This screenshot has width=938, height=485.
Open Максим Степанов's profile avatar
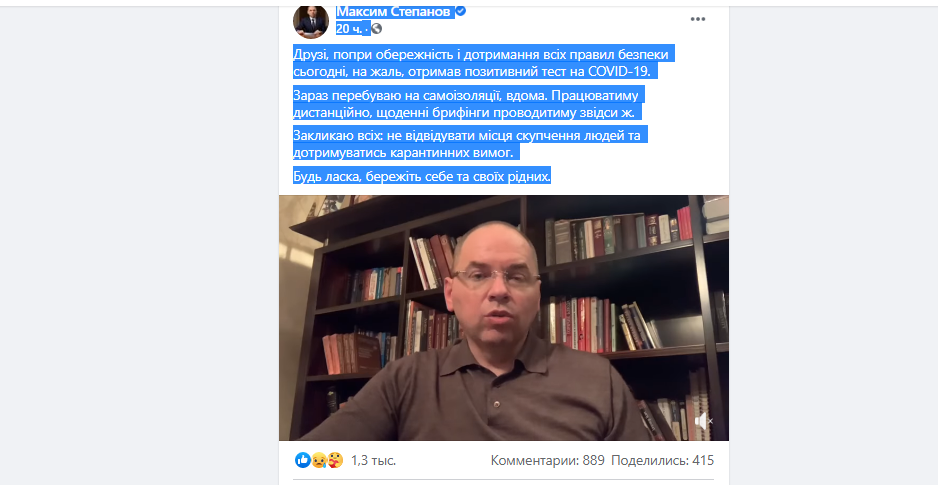click(x=310, y=20)
